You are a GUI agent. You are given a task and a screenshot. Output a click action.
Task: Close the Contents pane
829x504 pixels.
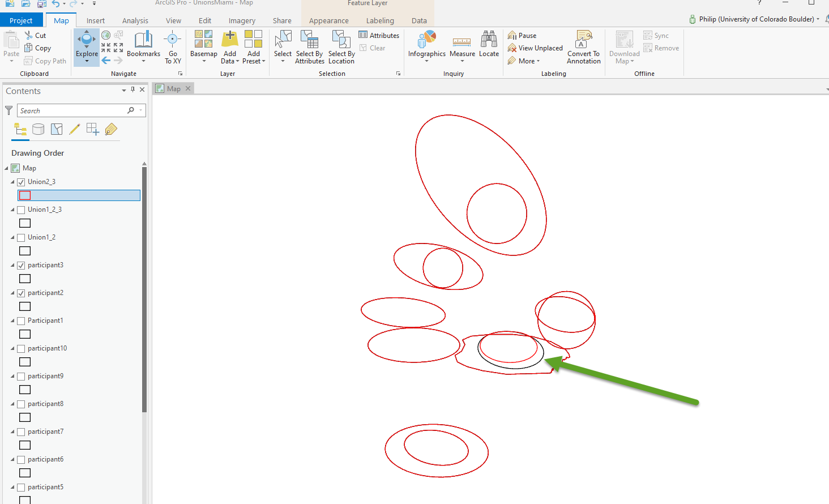[142, 89]
